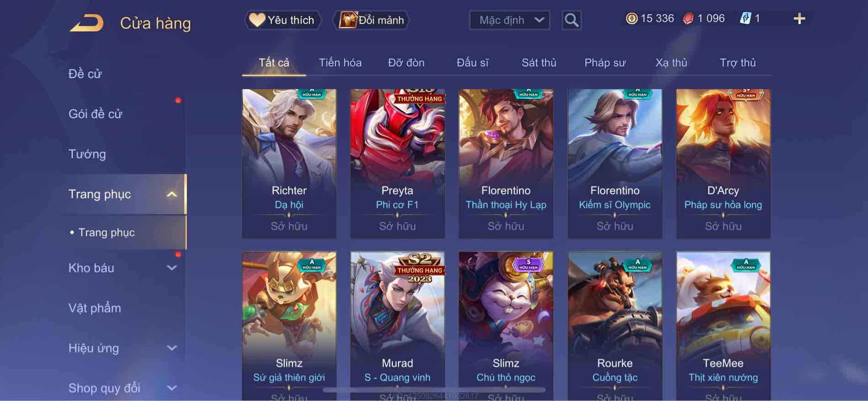Go back using the golden arrow icon
The image size is (868, 401).
click(x=87, y=23)
